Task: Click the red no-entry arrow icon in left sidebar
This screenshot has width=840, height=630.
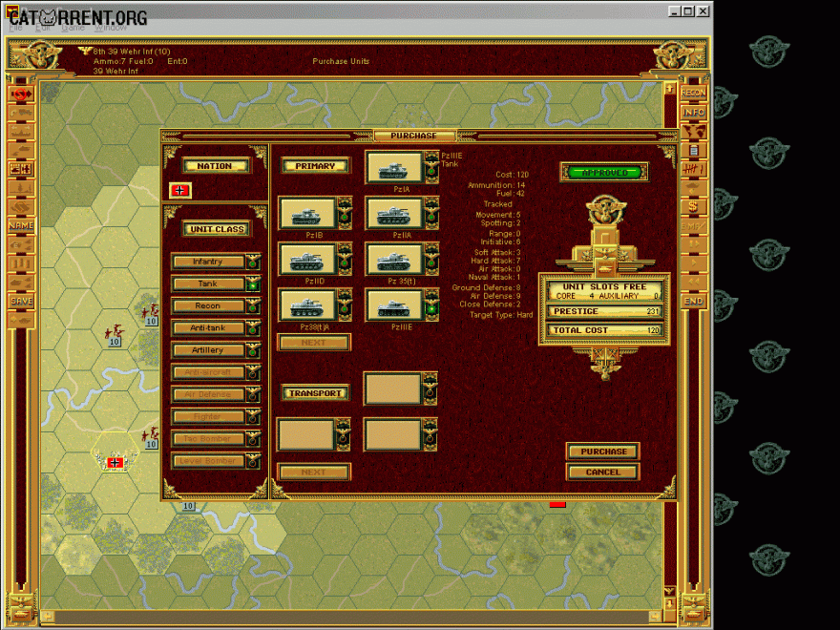Action: 21,94
